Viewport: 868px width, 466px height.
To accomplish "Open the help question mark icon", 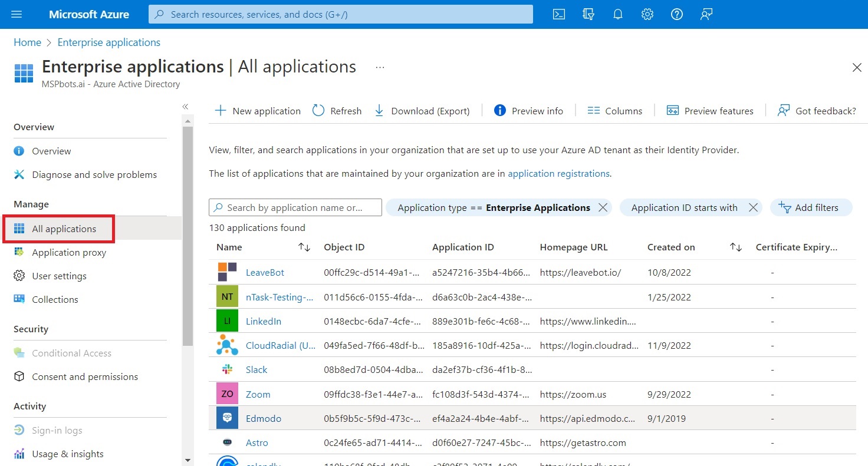I will 677,14.
